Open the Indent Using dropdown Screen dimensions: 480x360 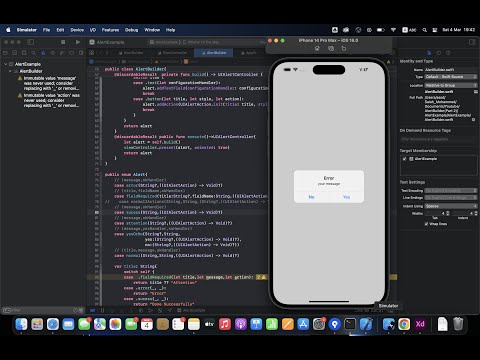click(451, 206)
